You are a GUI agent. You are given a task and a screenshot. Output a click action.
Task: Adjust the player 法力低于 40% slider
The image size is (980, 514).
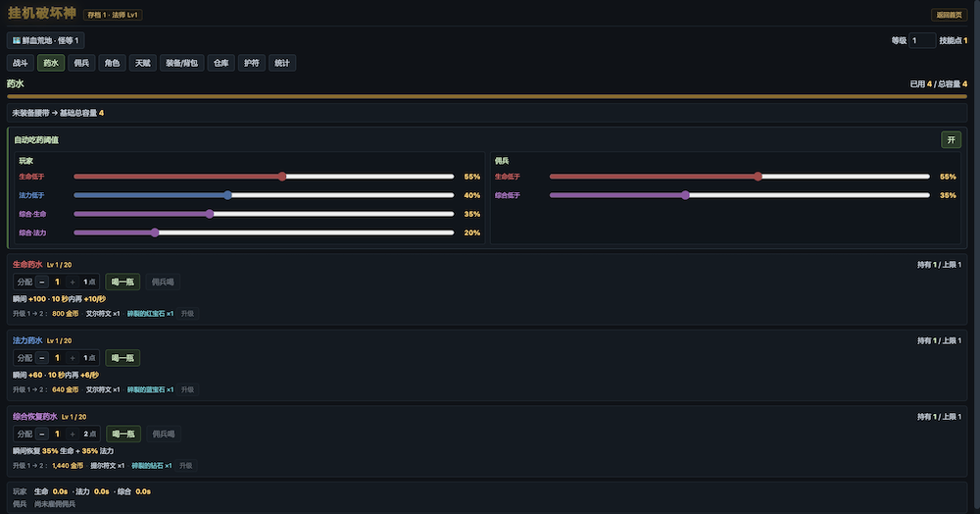[x=264, y=196]
